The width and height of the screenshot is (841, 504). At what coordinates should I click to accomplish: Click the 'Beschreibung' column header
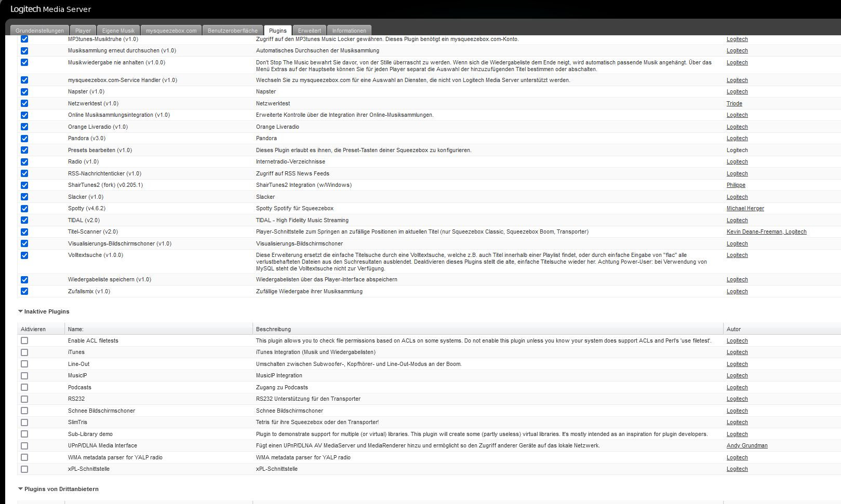(273, 329)
